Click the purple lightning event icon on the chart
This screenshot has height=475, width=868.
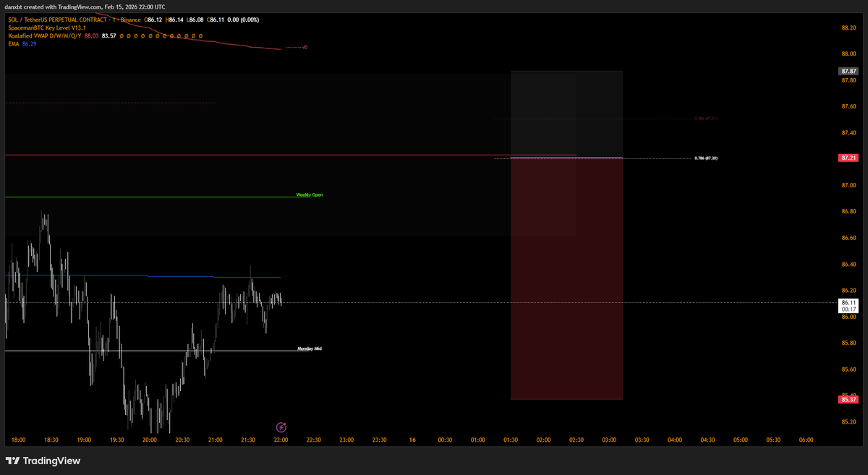(x=282, y=427)
